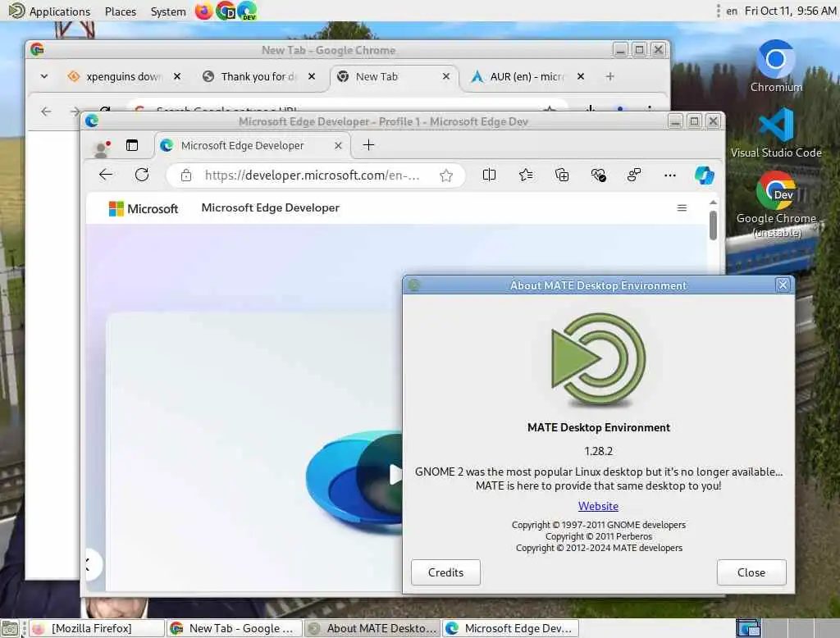Viewport: 840px width, 638px height.
Task: Open Edge split screen icon
Action: (489, 175)
